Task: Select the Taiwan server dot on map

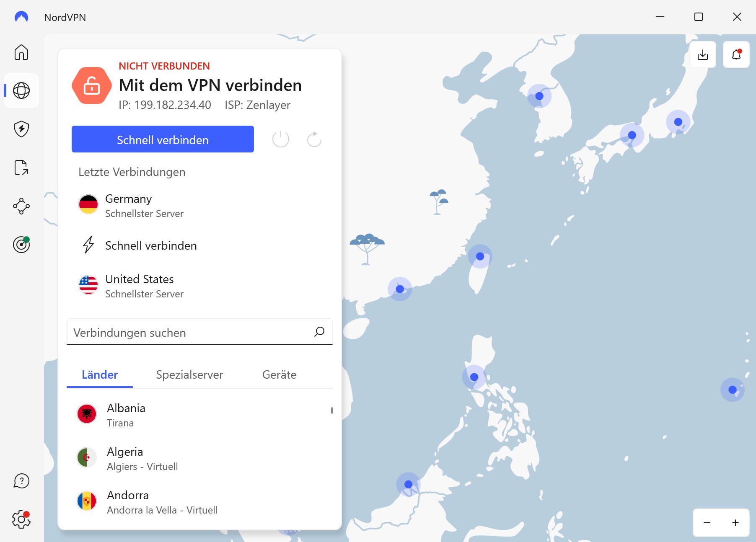Action: tap(480, 256)
